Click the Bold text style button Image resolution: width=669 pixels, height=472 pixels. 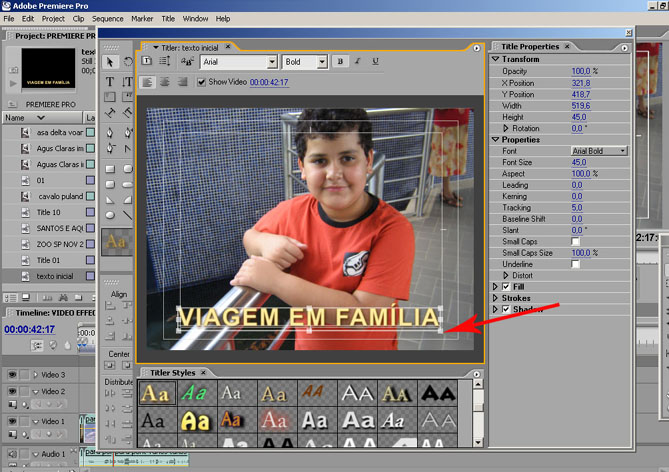[341, 62]
